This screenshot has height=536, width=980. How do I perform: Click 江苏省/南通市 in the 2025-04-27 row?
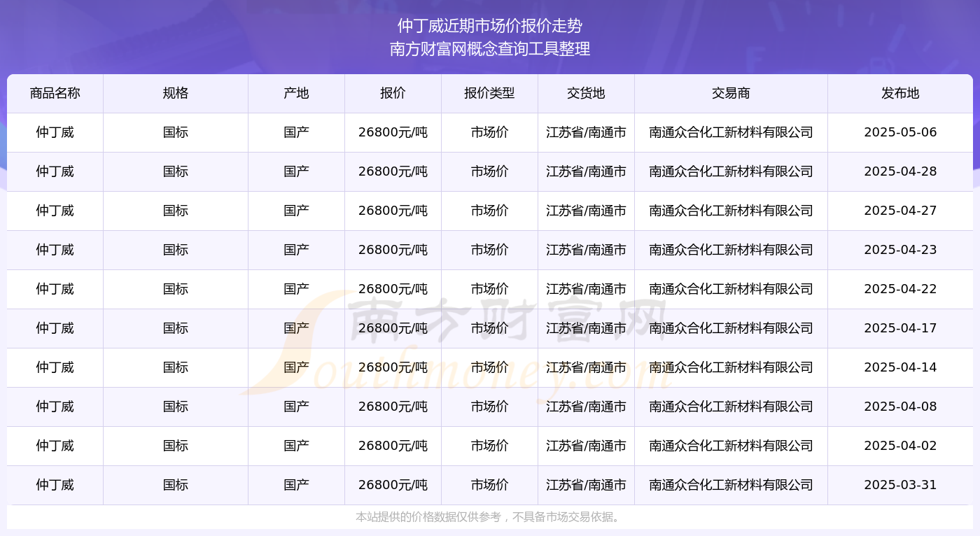pyautogui.click(x=586, y=211)
